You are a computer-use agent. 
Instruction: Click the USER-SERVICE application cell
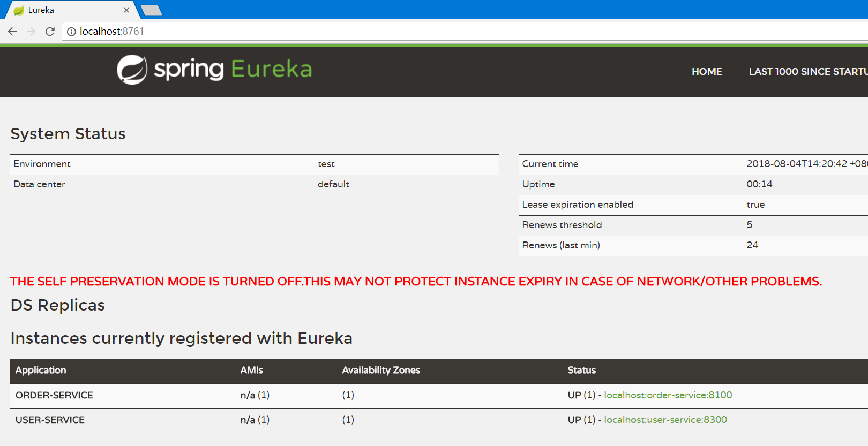[50, 420]
